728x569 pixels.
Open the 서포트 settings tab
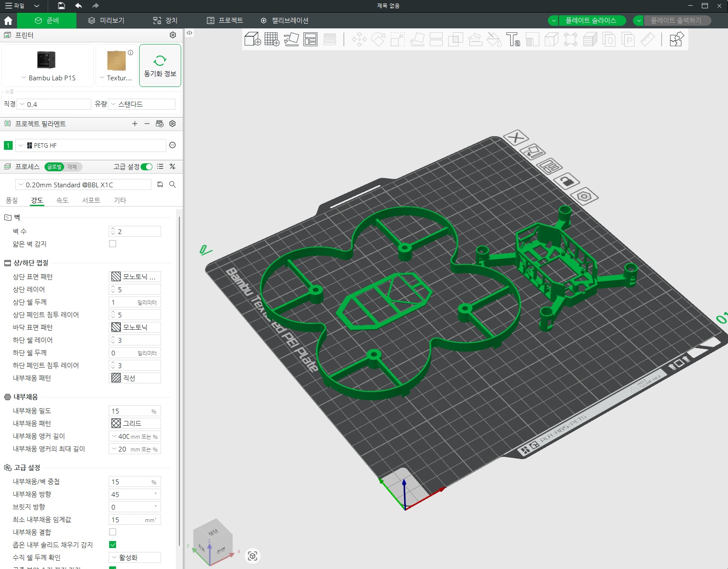coord(91,200)
